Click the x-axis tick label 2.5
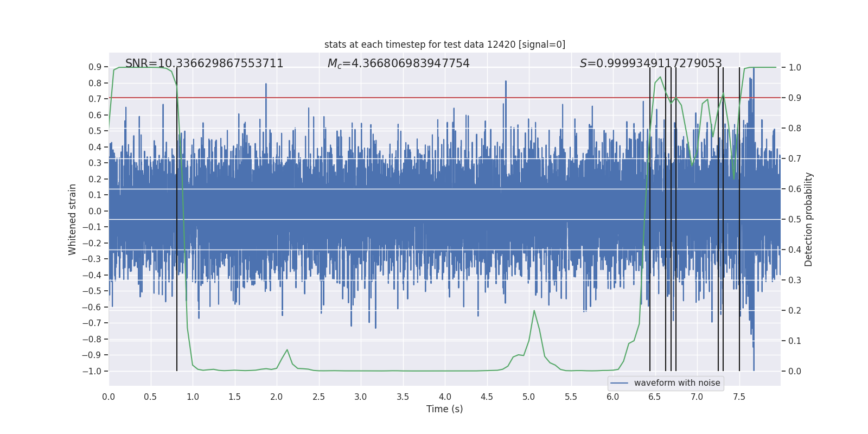This screenshot has width=868, height=434. coord(318,397)
